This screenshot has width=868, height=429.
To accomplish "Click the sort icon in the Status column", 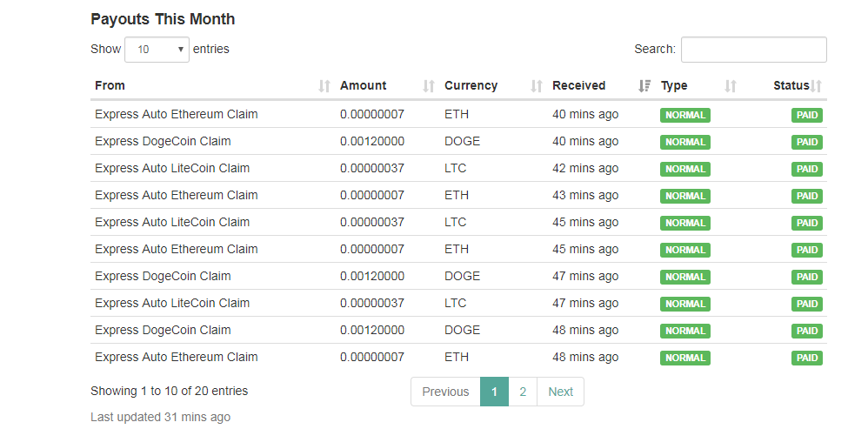I will click(x=817, y=86).
